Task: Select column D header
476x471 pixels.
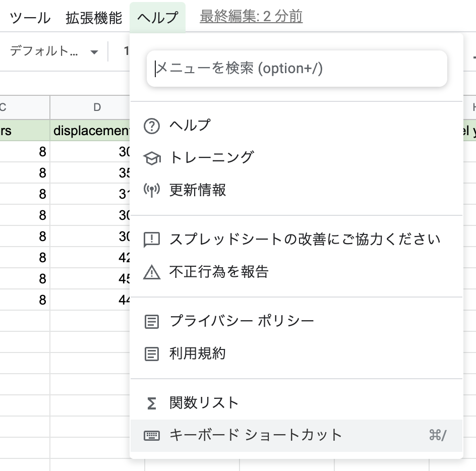Action: (97, 107)
